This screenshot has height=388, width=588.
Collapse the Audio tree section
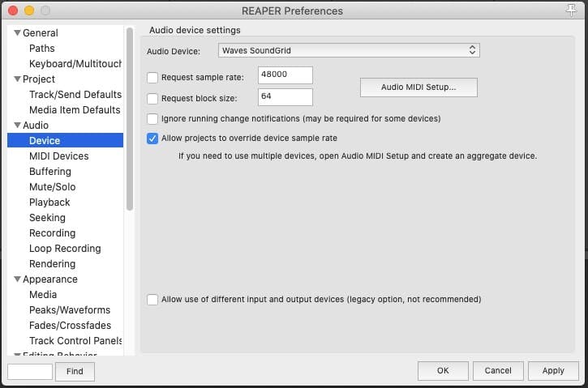coord(17,125)
